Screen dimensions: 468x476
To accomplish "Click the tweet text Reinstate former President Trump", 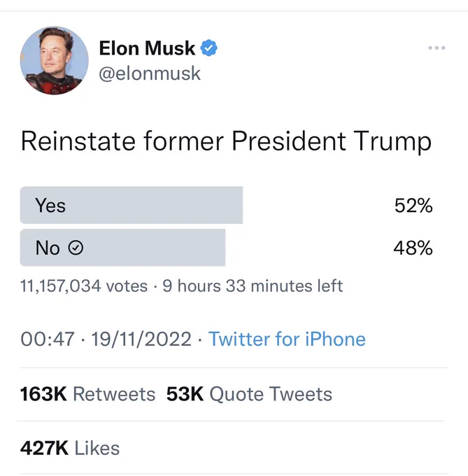I will click(x=226, y=141).
